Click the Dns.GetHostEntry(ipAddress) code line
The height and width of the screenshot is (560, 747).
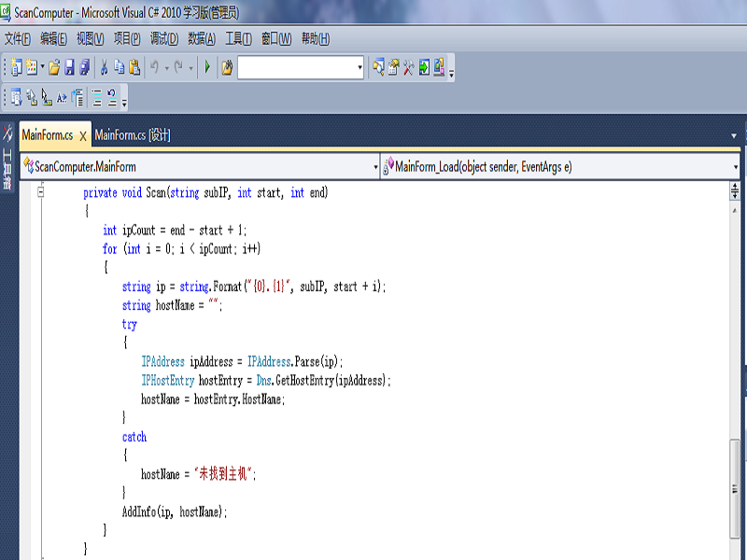click(x=266, y=380)
